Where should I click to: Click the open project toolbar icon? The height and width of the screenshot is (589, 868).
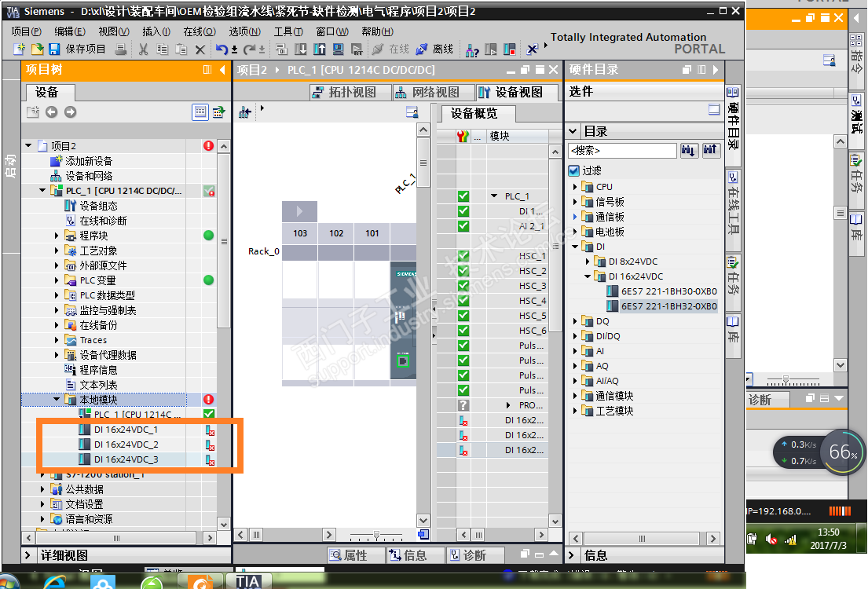point(37,49)
